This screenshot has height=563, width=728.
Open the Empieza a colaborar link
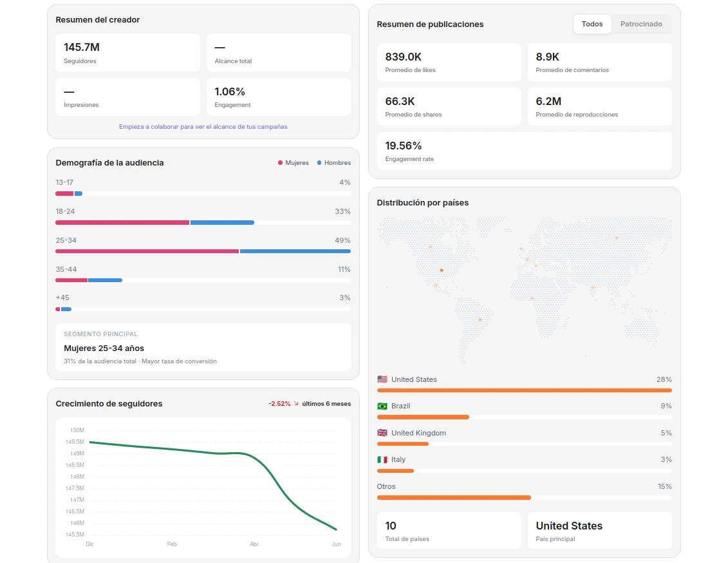tap(203, 127)
